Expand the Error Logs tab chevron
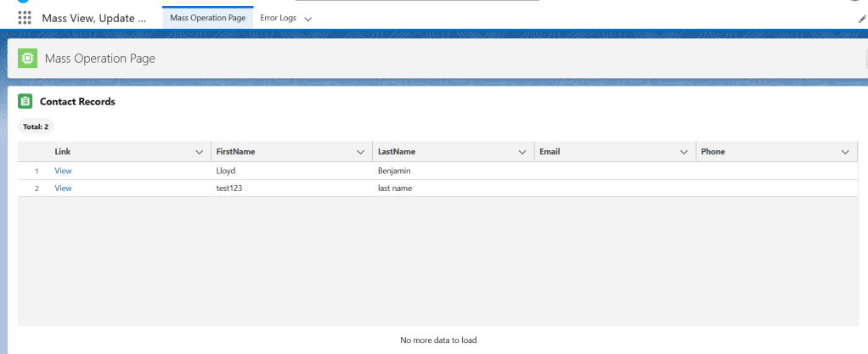The width and height of the screenshot is (868, 354). pos(307,19)
